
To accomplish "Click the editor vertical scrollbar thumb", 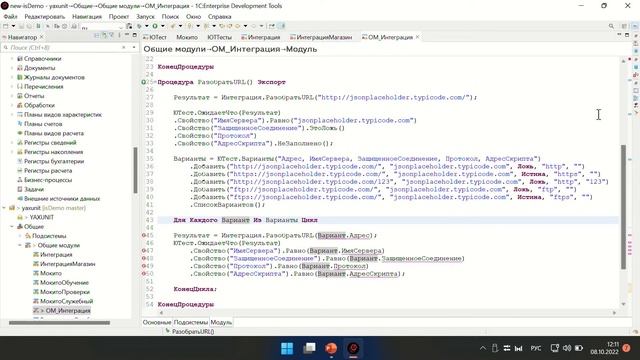I will click(623, 207).
